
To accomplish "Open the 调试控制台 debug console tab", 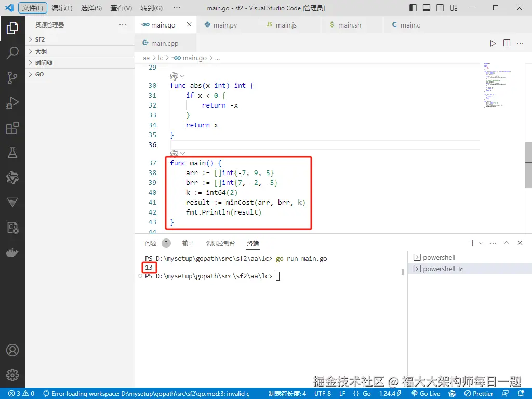I will [x=220, y=243].
